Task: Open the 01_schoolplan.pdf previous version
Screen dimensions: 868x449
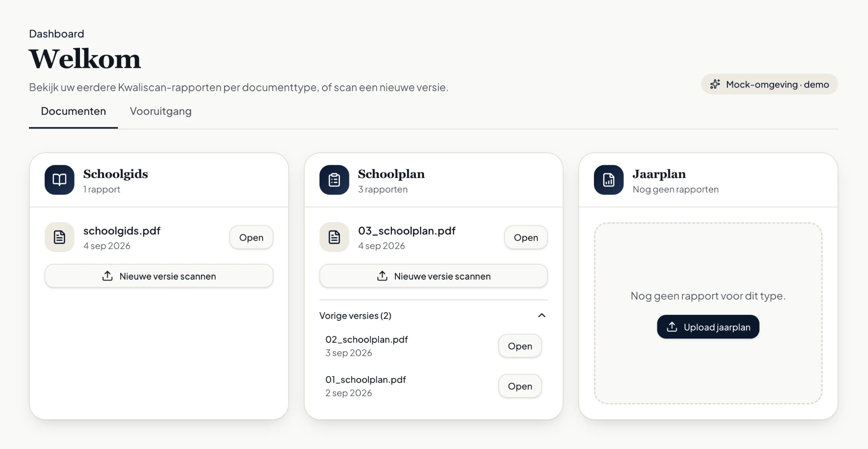Action: tap(520, 386)
